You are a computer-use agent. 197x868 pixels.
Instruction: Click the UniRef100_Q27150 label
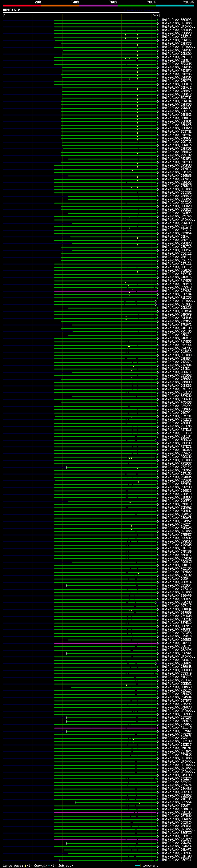coord(177,474)
